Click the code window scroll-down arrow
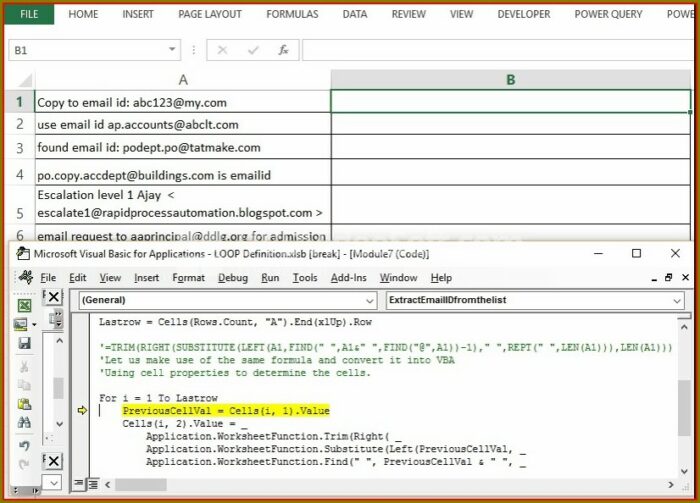700x503 pixels. 684,471
